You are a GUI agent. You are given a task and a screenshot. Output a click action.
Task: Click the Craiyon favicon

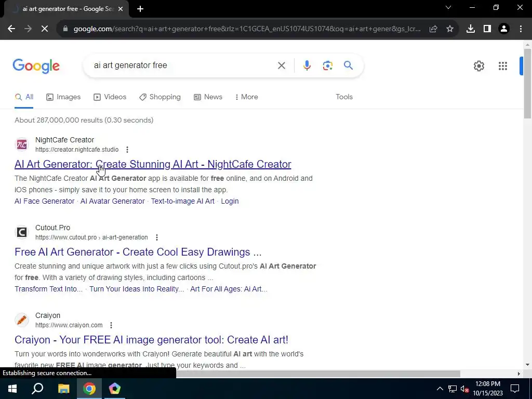click(x=22, y=320)
